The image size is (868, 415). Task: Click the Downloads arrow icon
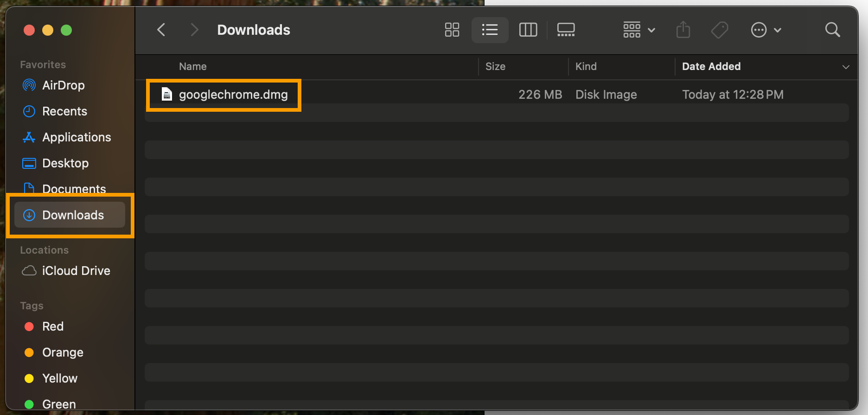pos(29,215)
